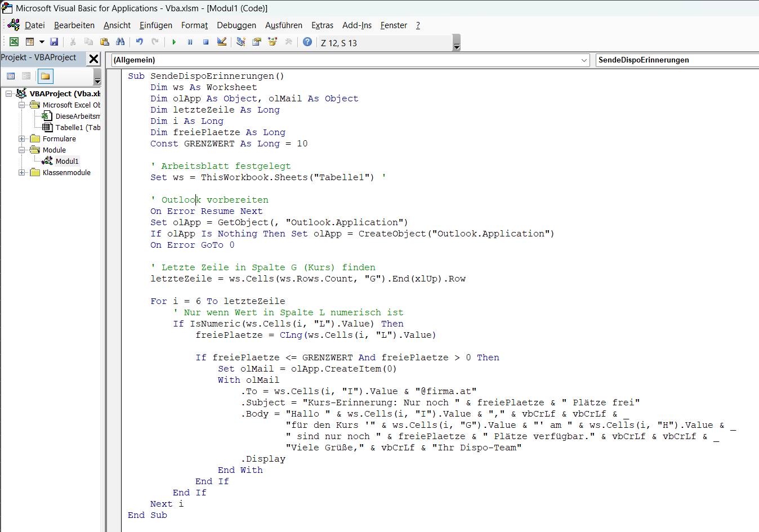759x532 pixels.
Task: Close the Projekt - VBAProject pane
Action: point(94,59)
